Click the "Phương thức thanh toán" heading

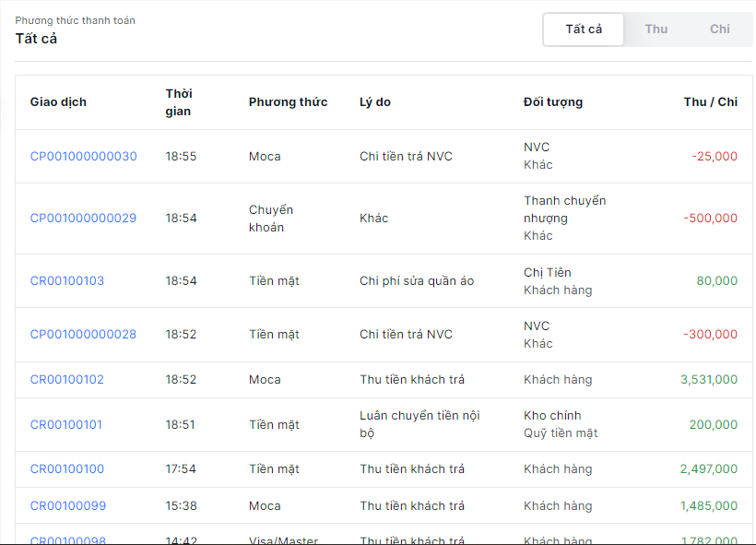[75, 20]
